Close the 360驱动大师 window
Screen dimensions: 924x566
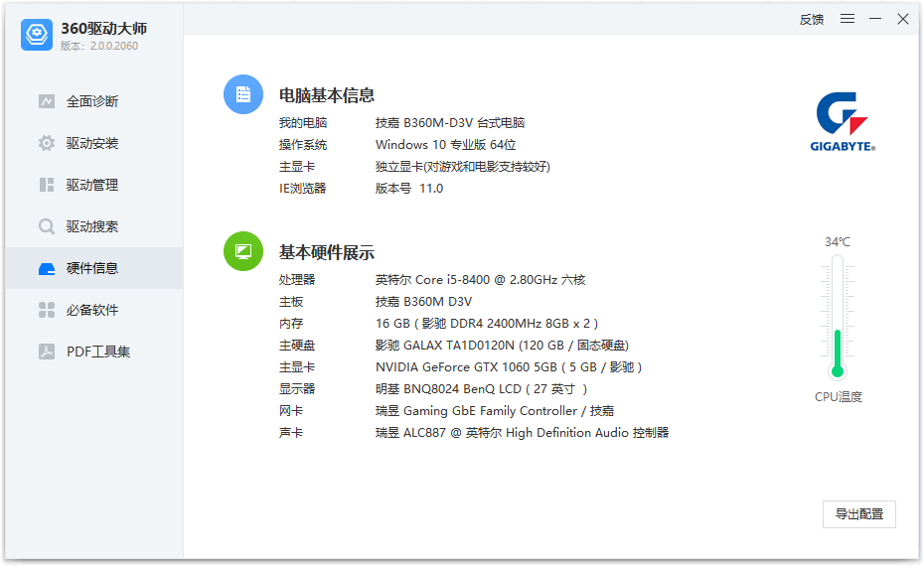coord(903,19)
